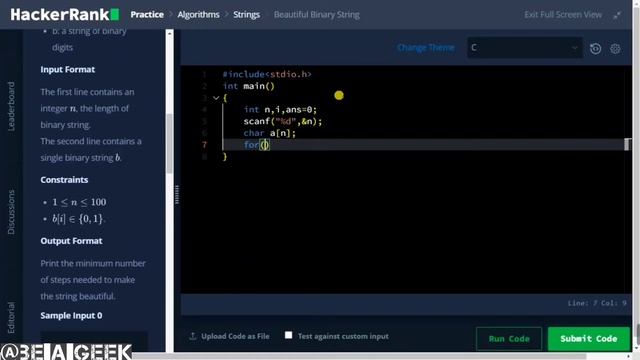
Task: Open the Discussions side tab
Action: (11, 212)
